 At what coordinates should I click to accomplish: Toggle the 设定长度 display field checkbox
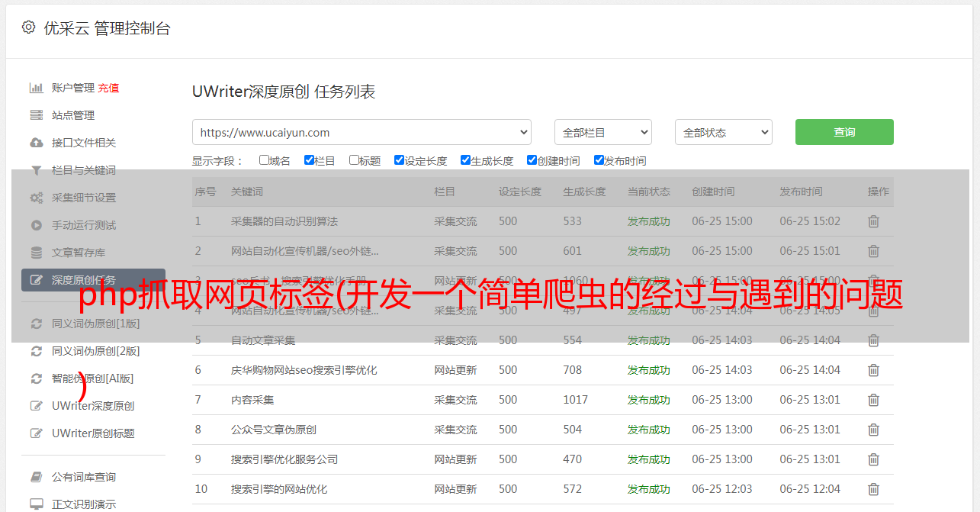click(x=399, y=160)
